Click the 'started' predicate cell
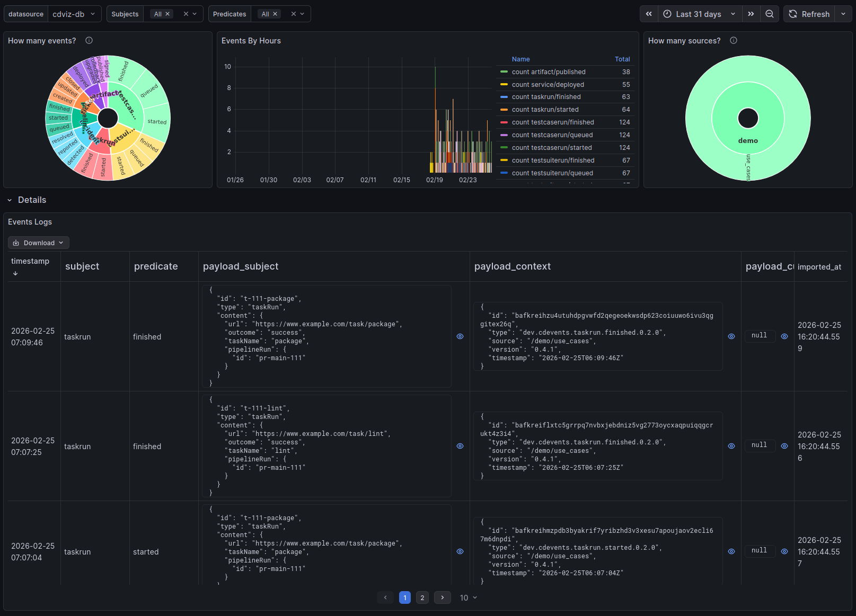Viewport: 856px width, 616px height. [x=146, y=552]
